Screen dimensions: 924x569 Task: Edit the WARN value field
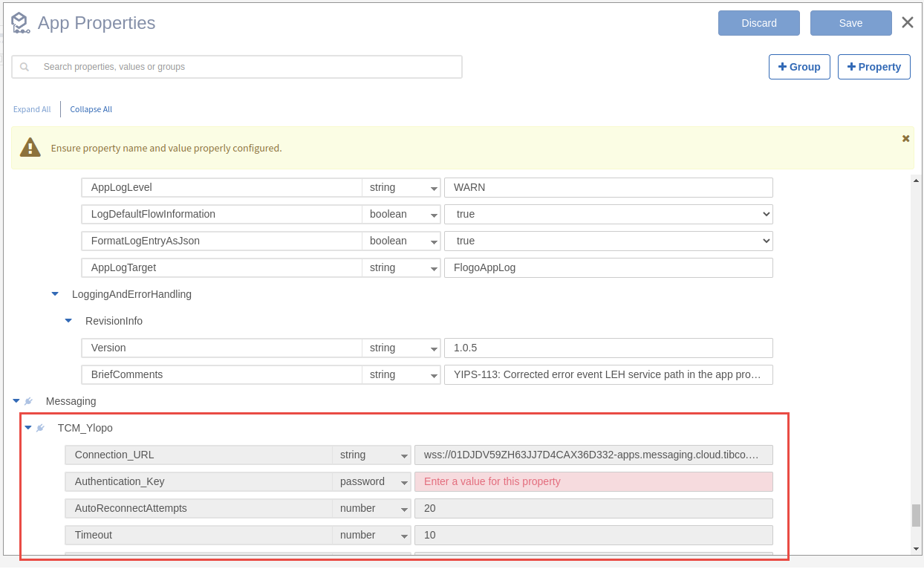click(608, 187)
